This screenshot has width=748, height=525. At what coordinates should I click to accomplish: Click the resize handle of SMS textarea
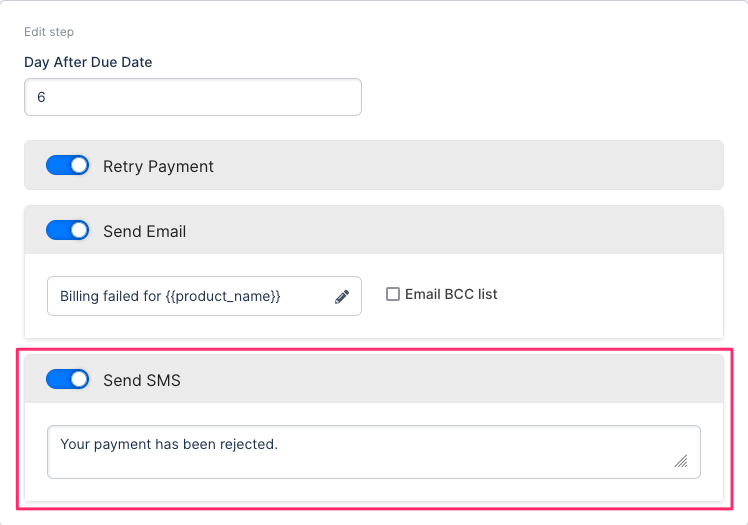681,461
